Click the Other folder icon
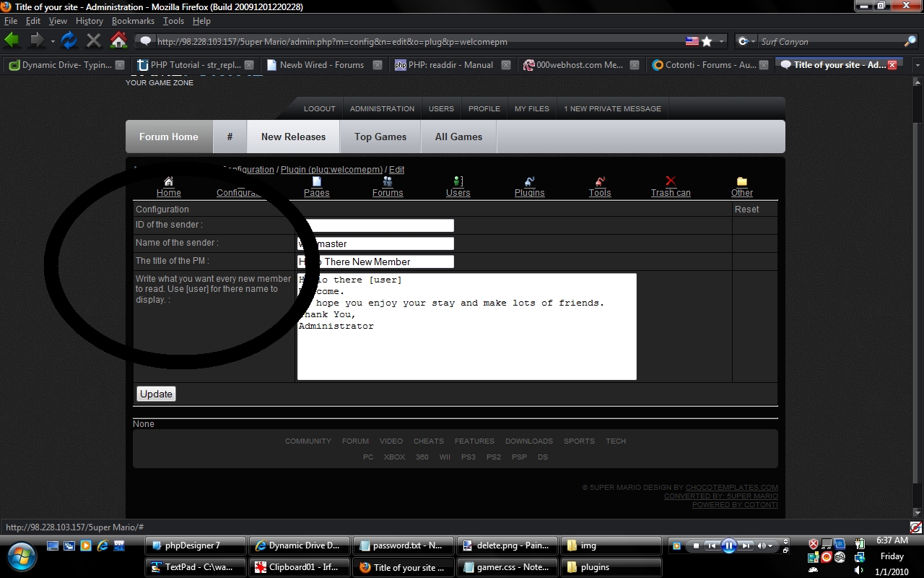 (741, 181)
